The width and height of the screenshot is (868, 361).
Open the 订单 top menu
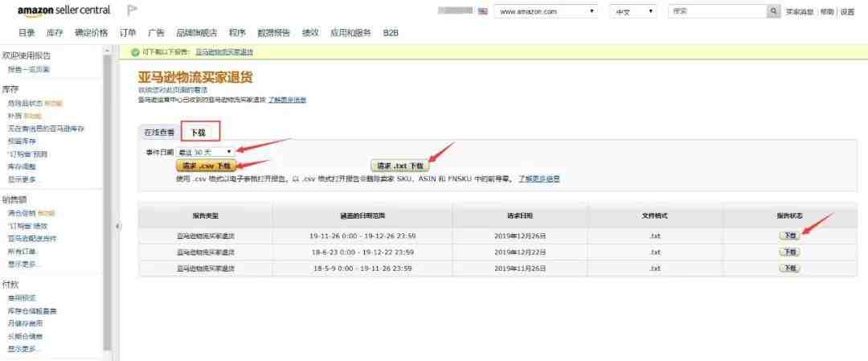pyautogui.click(x=128, y=32)
